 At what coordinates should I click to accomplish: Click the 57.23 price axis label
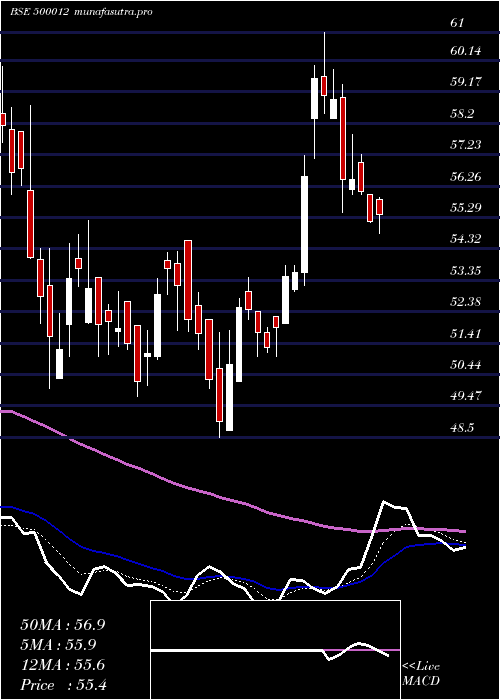[466, 145]
